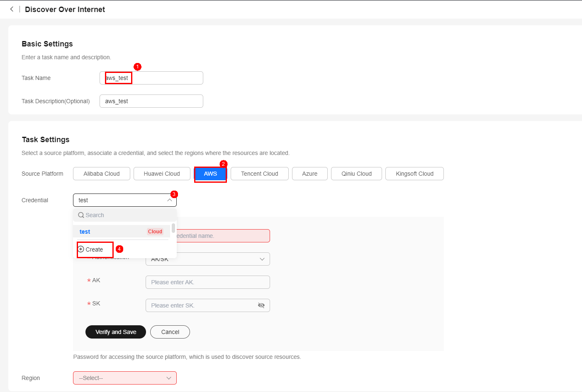Click the credential list scrollbar

click(x=173, y=228)
